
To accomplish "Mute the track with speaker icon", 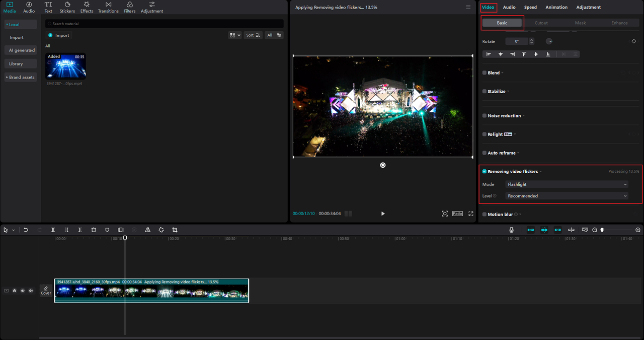I will tap(31, 291).
